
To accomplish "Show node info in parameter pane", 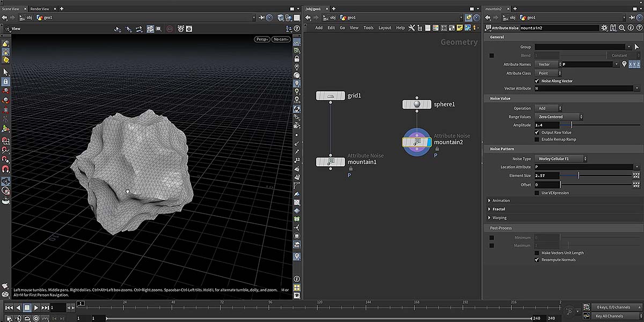I will point(630,28).
